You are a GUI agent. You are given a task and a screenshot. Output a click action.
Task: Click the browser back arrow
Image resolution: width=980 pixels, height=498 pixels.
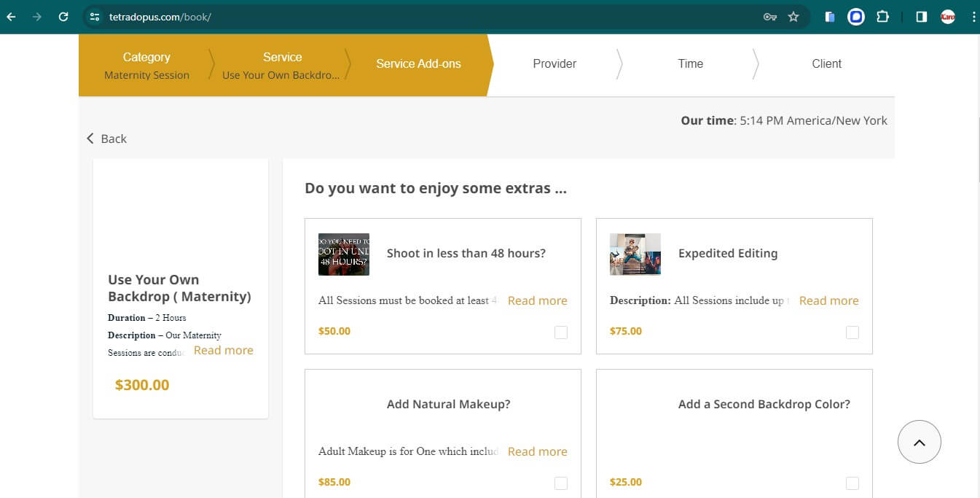click(x=11, y=16)
